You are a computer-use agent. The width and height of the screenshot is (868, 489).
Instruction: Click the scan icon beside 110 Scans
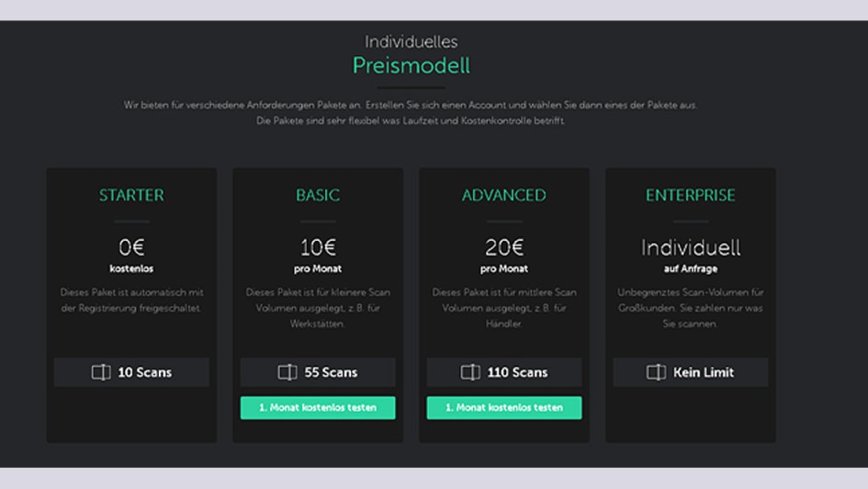coord(470,372)
